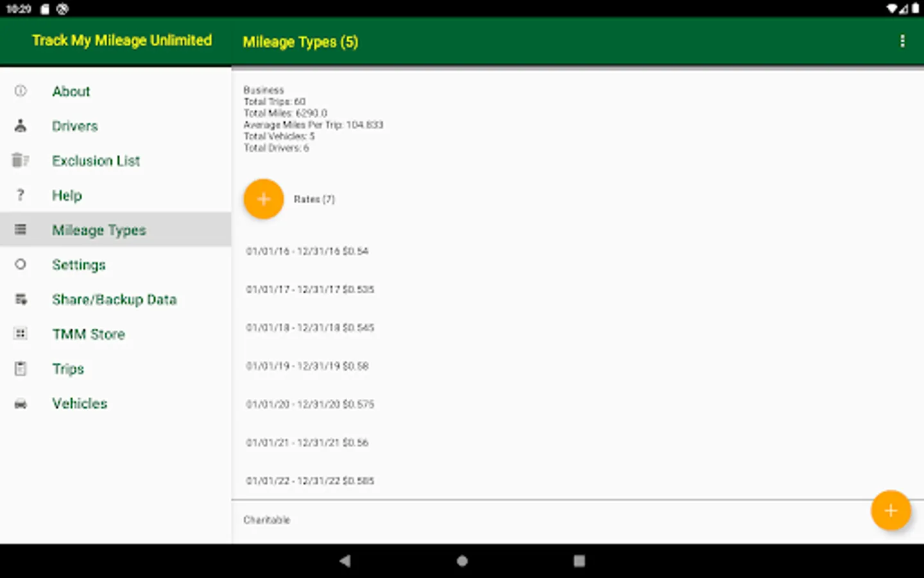Tap the Total Vehicles: 5 line
This screenshot has height=578, width=924.
(x=279, y=136)
